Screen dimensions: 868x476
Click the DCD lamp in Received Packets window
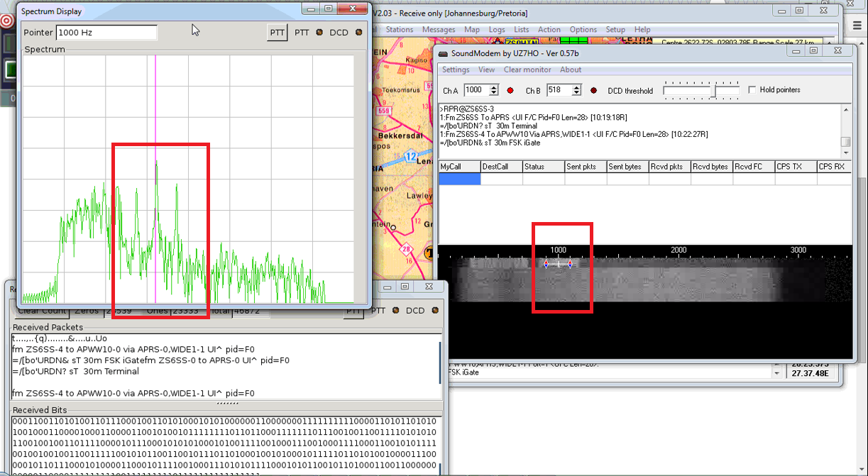[x=435, y=311]
